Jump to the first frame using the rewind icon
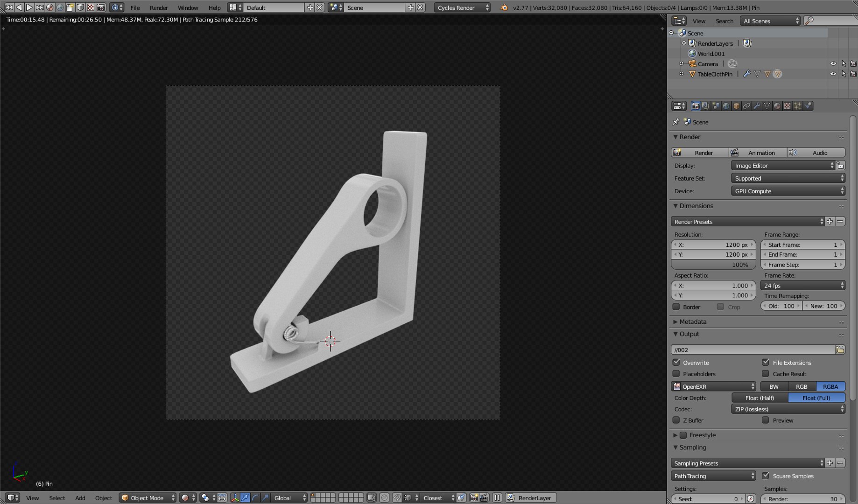The height and width of the screenshot is (504, 858). click(x=9, y=7)
